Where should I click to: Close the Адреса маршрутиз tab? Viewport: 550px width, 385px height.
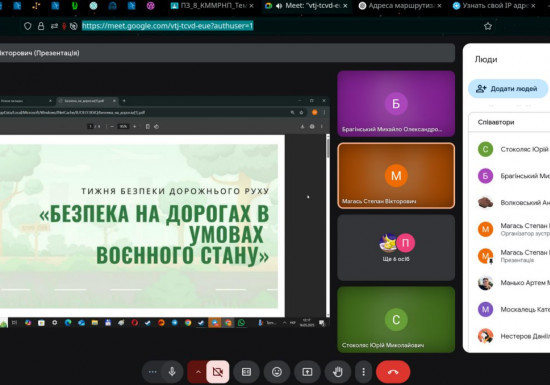tap(439, 6)
